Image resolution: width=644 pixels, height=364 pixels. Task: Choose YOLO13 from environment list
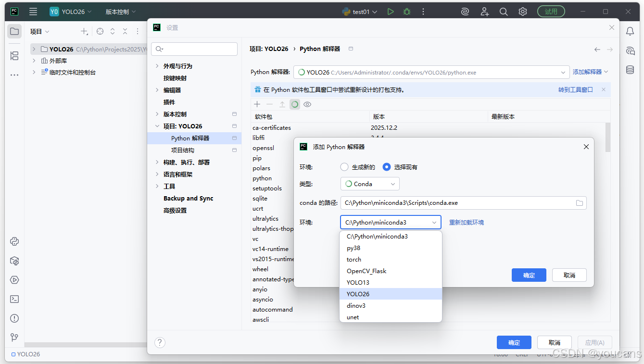pyautogui.click(x=391, y=283)
